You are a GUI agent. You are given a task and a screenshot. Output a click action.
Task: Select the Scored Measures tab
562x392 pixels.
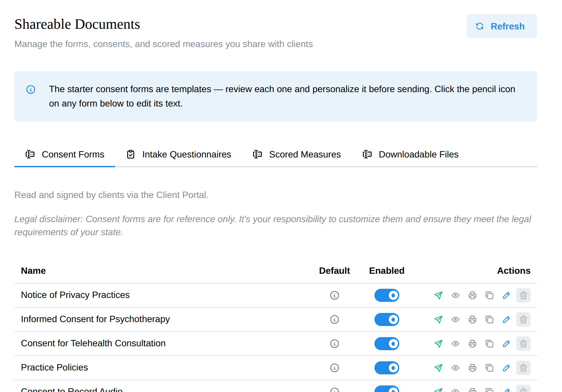click(x=297, y=155)
